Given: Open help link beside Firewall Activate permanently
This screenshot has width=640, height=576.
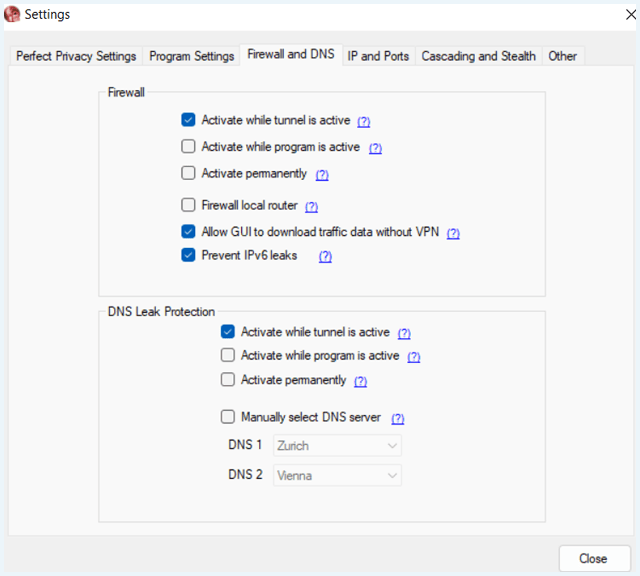Looking at the screenshot, I should click(322, 175).
